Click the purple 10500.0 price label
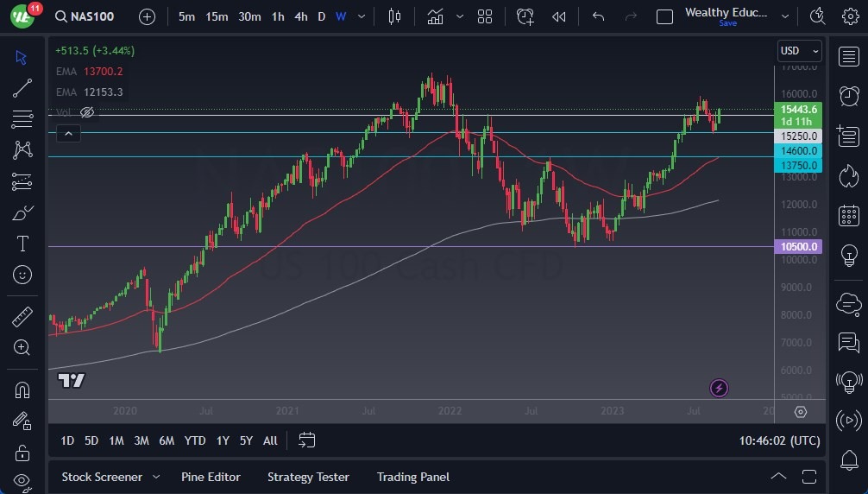The image size is (868, 494). pyautogui.click(x=798, y=247)
